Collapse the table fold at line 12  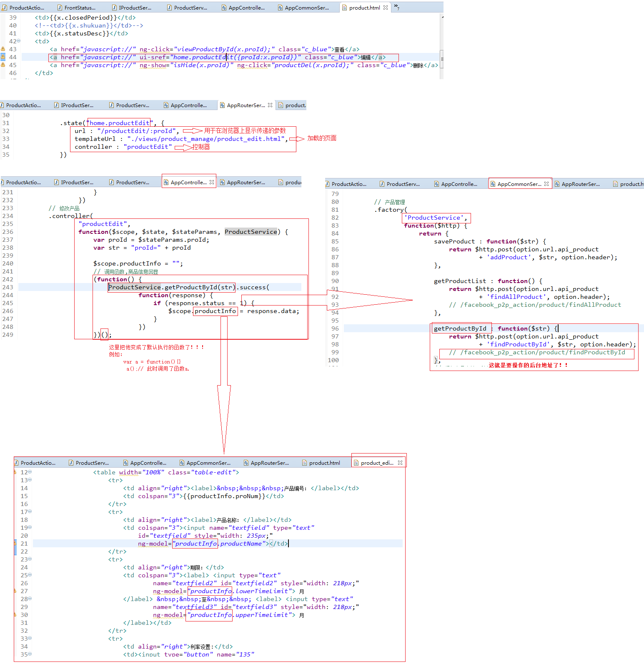point(30,472)
